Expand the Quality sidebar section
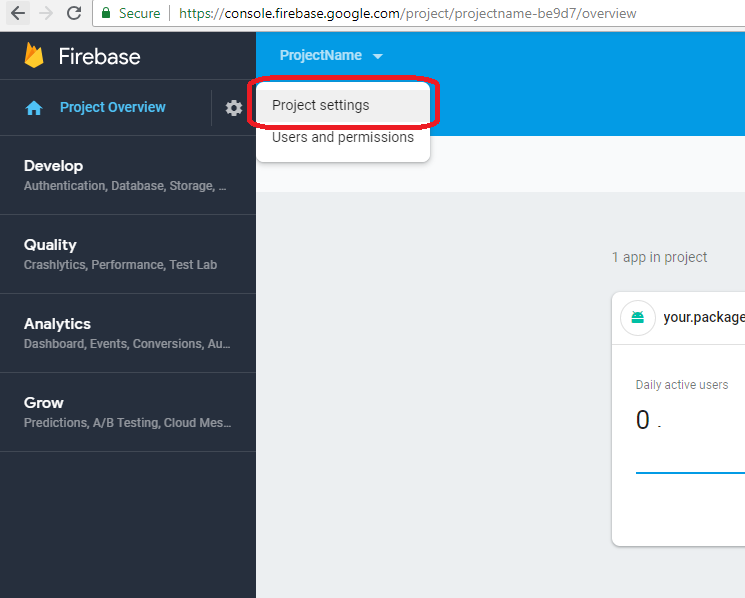The width and height of the screenshot is (745, 598). [50, 245]
